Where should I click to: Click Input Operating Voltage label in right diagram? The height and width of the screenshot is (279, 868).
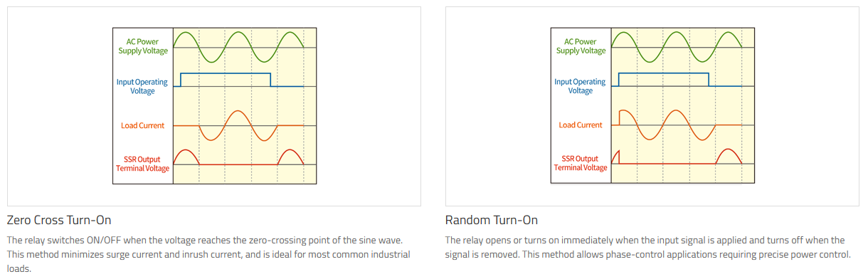click(581, 86)
